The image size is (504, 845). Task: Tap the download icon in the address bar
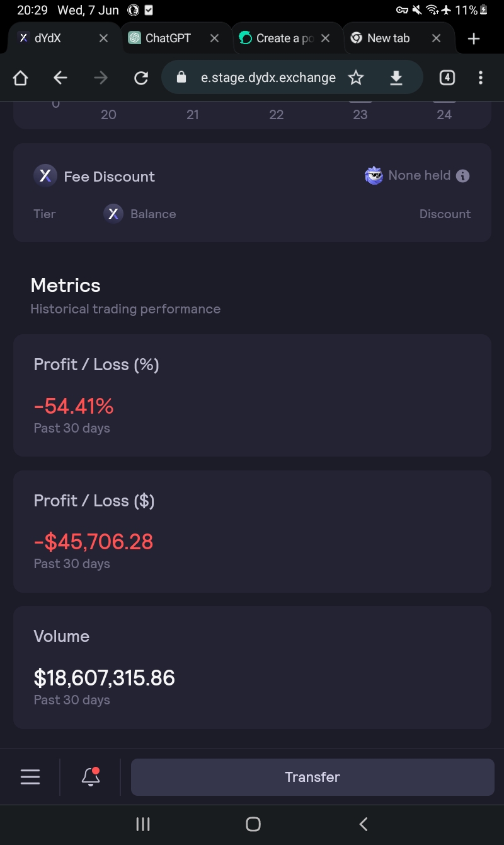click(396, 78)
